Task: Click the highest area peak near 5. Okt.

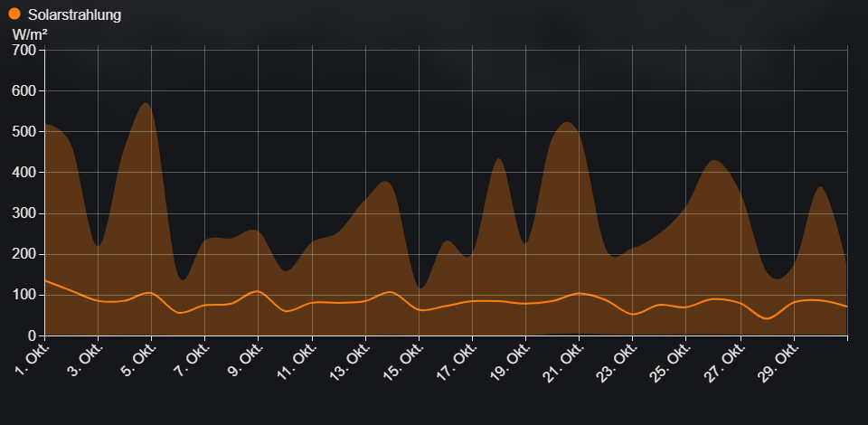Action: [145, 104]
